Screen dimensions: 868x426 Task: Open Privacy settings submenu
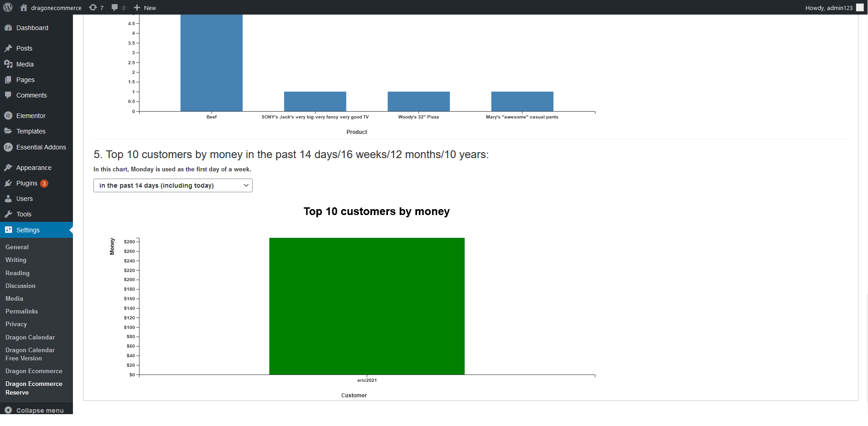[x=16, y=324]
